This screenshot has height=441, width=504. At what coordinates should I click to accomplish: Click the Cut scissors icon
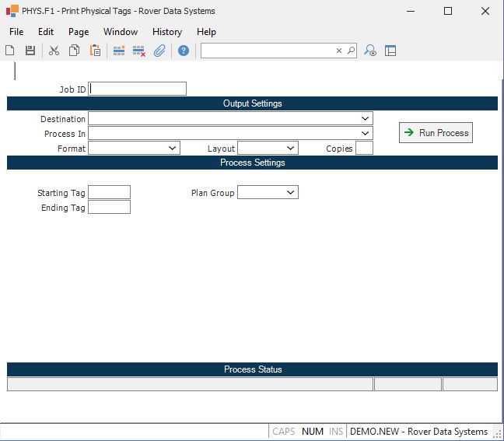(54, 51)
